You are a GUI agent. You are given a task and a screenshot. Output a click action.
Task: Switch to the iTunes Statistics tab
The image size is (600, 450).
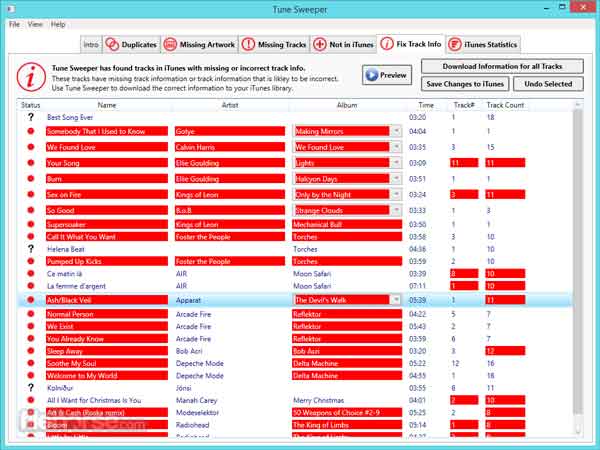pyautogui.click(x=483, y=44)
